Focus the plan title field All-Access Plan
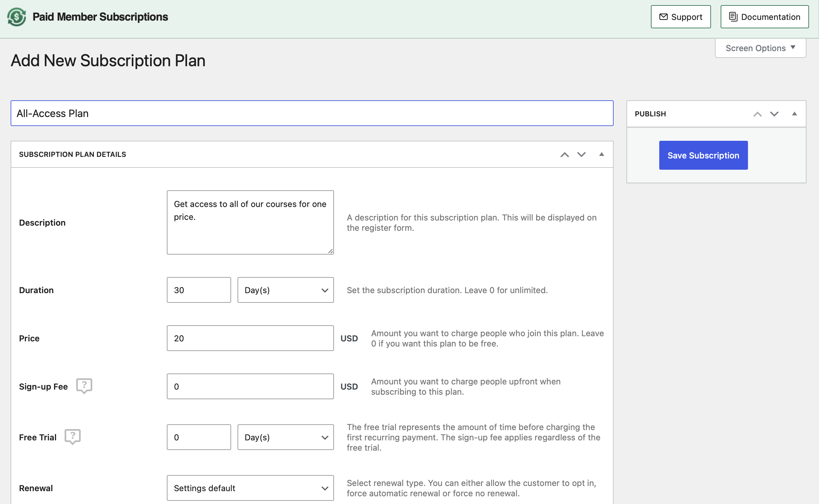Viewport: 819px width, 504px height. tap(312, 113)
